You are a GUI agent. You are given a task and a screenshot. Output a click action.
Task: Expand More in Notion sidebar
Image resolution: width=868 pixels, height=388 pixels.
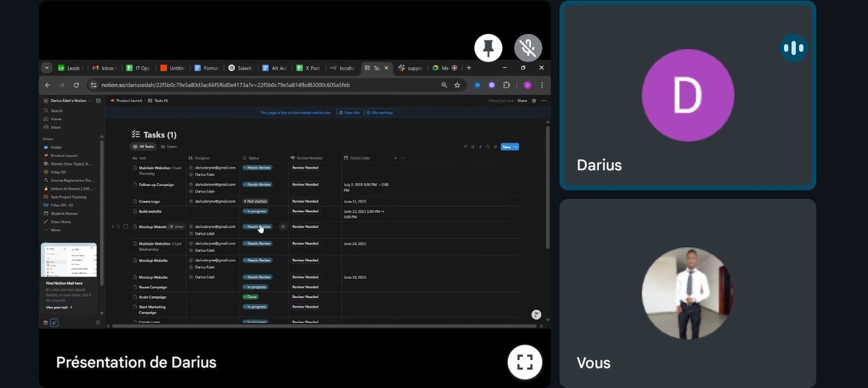pos(55,230)
